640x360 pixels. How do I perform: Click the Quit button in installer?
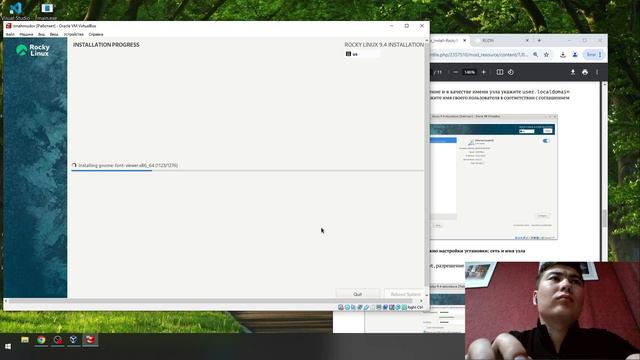[x=358, y=294]
